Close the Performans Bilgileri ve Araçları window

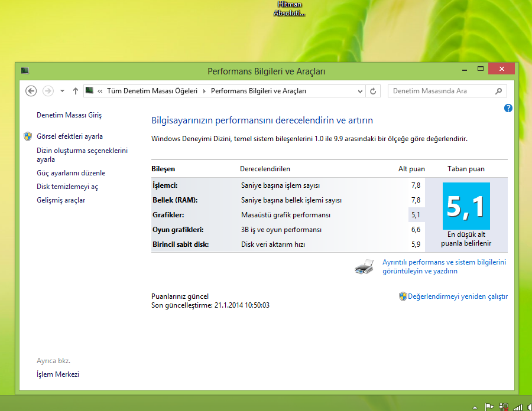coord(501,68)
